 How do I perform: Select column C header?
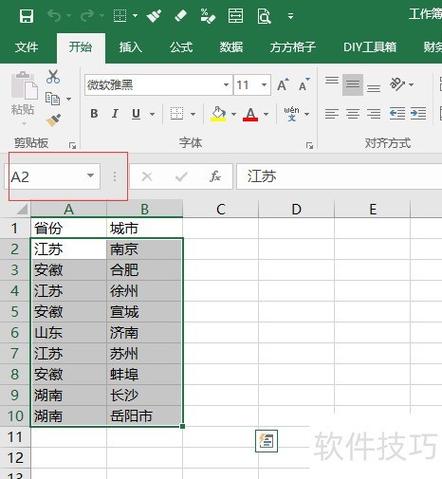221,209
